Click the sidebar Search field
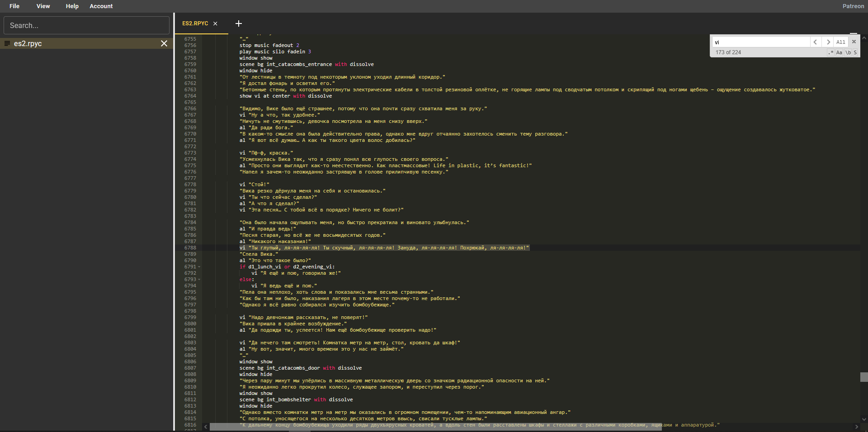The image size is (868, 432). pyautogui.click(x=86, y=25)
